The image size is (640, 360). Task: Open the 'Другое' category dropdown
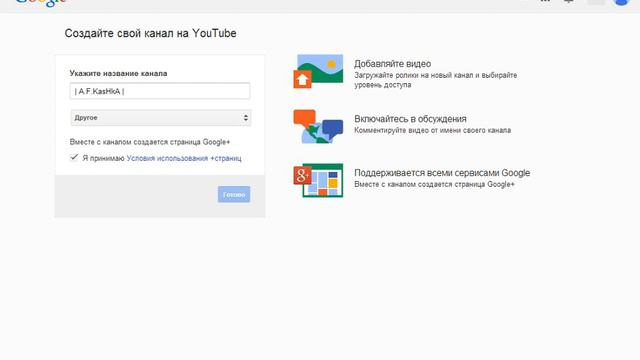point(160,118)
